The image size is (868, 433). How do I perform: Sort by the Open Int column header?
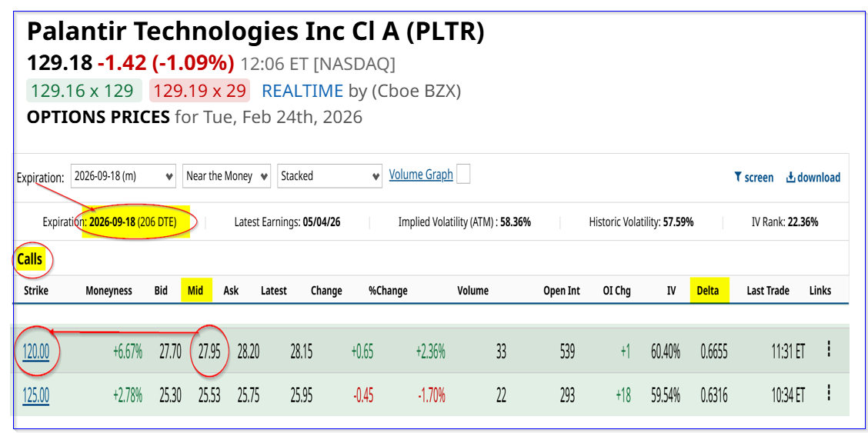pos(562,291)
